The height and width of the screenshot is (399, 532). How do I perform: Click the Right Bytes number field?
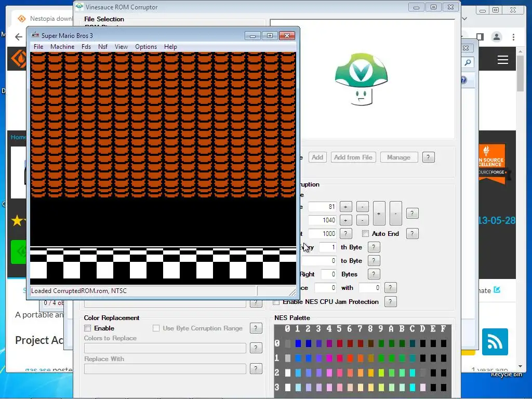[x=329, y=274]
